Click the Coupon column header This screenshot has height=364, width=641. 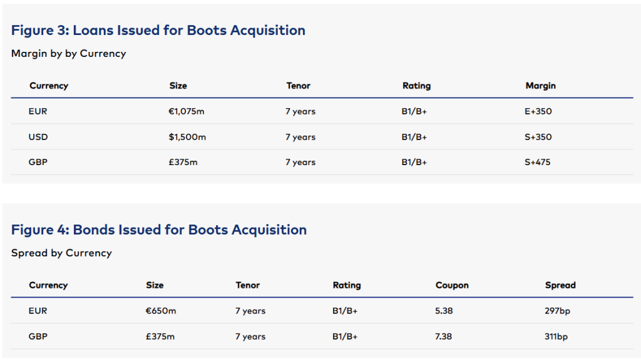point(451,285)
